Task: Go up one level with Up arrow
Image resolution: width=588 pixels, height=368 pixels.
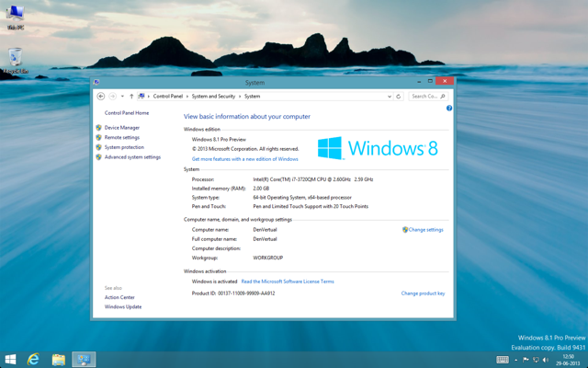Action: (131, 96)
